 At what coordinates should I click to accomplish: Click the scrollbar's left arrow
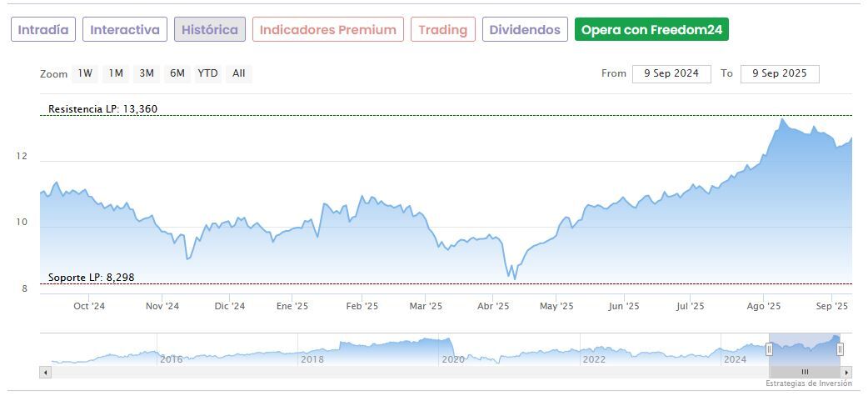(45, 372)
